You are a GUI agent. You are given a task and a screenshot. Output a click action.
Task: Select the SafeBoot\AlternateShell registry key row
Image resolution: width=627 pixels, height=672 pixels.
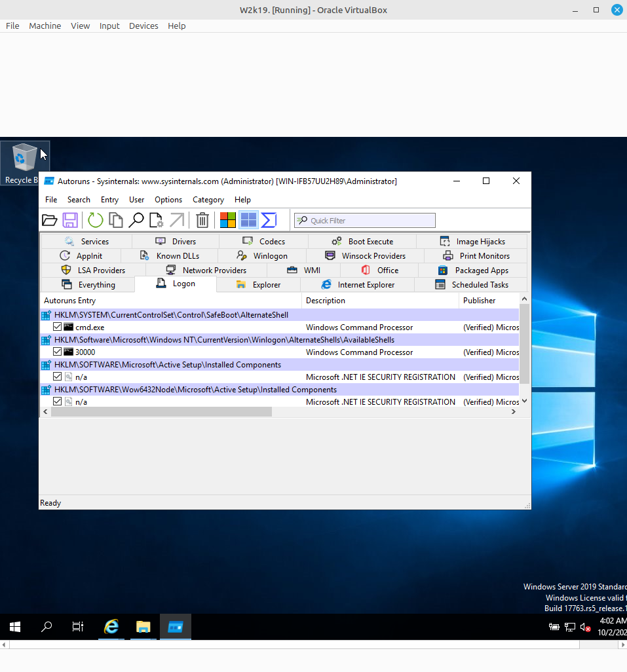click(x=279, y=315)
